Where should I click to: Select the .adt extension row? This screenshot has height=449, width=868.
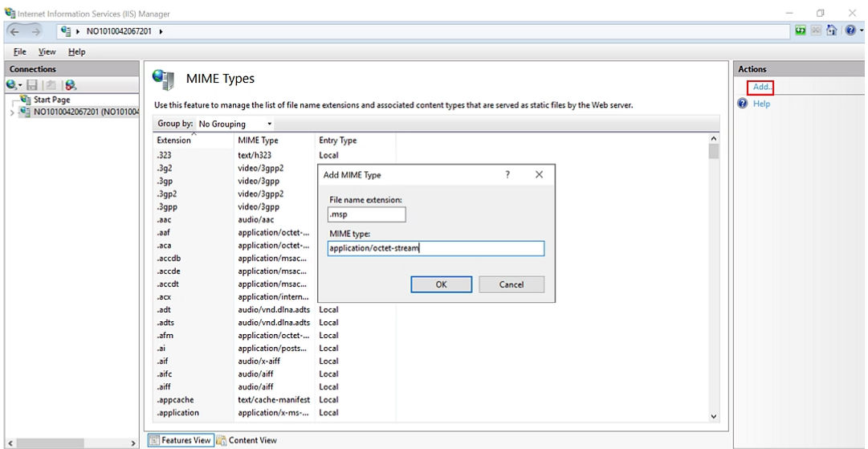tap(275, 309)
